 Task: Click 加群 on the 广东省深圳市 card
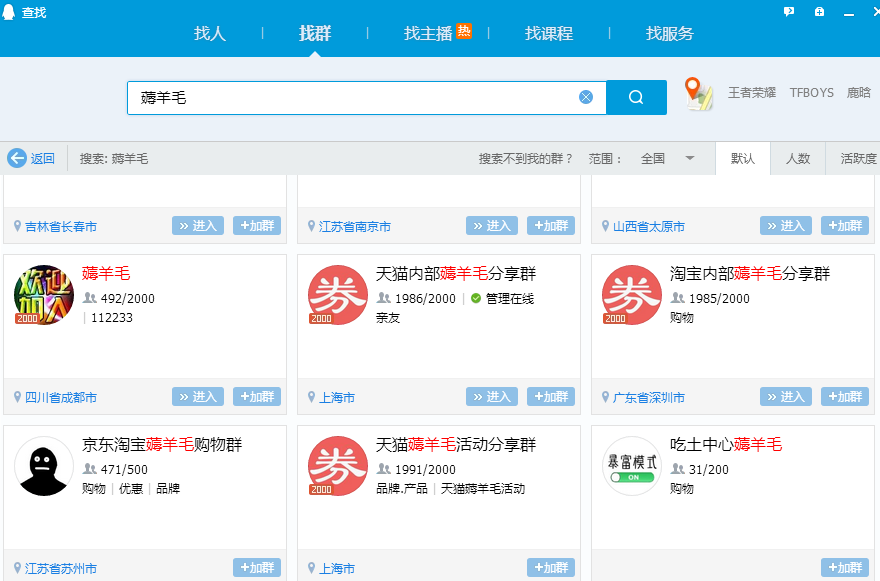pyautogui.click(x=845, y=397)
